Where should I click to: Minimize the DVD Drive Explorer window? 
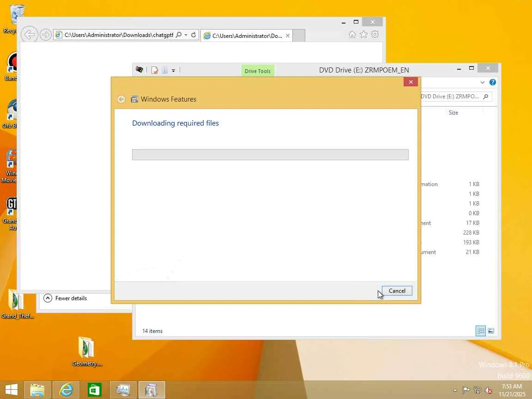click(x=459, y=68)
